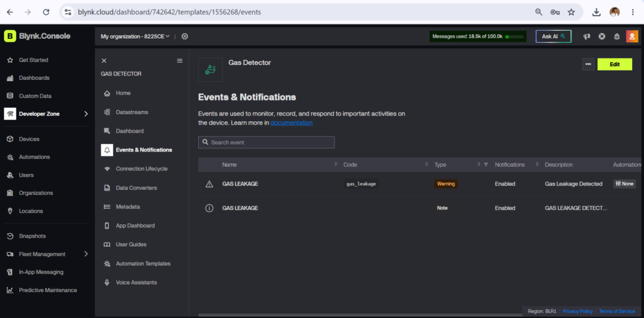Screen dimensions: 644x318
Task: Click the warning triangle event icon
Action: 209,184
